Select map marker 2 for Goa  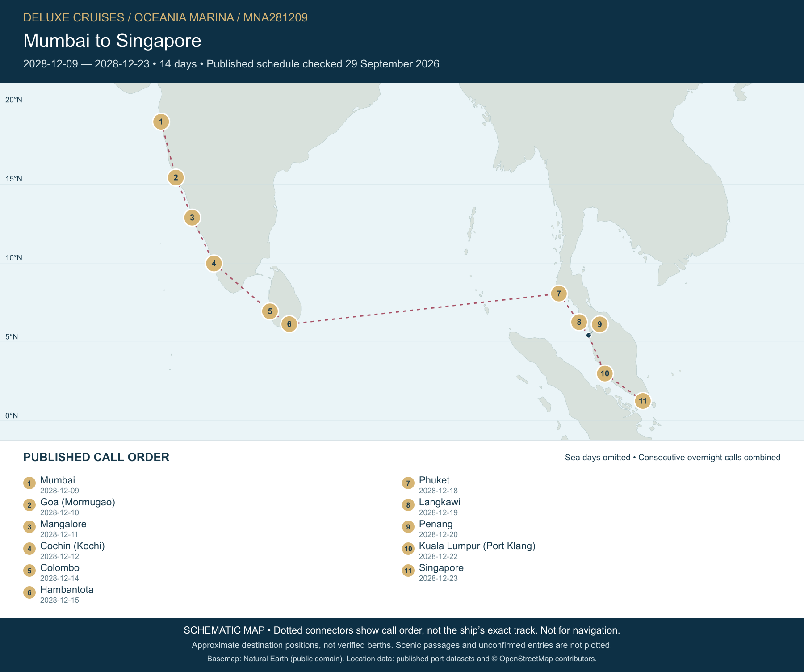176,177
